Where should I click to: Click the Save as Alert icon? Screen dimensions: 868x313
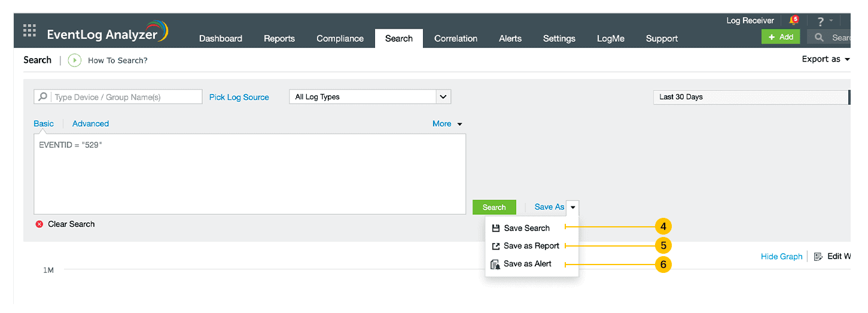tap(495, 264)
